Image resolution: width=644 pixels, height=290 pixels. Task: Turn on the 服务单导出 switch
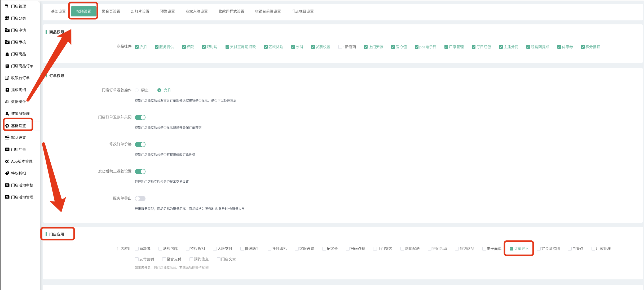[x=140, y=199]
